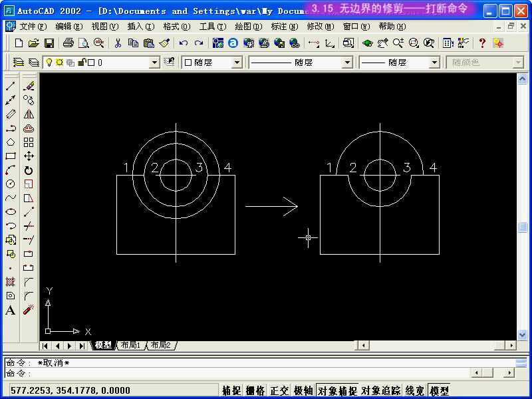Click the Zoom Realtime magnifier icon
The height and width of the screenshot is (399, 532).
click(398, 43)
